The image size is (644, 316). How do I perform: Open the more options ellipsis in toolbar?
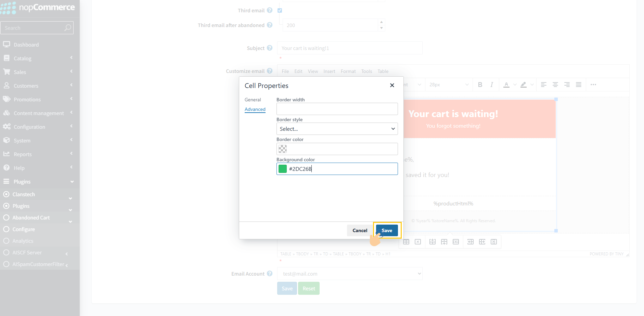click(593, 85)
